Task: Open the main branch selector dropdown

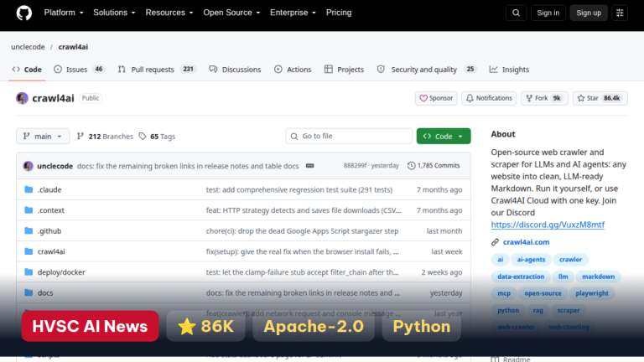Action: [x=43, y=137]
